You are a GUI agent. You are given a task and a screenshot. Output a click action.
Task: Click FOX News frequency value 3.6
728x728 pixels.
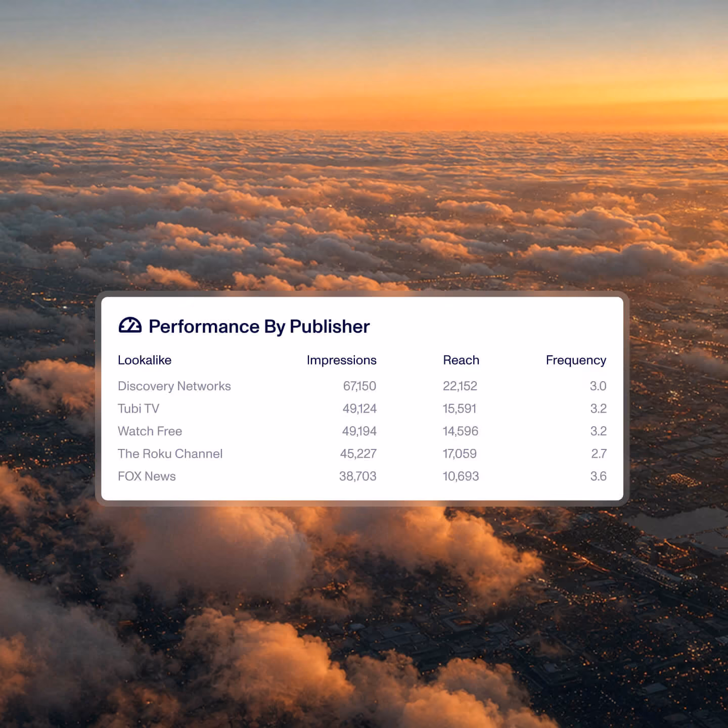click(599, 476)
